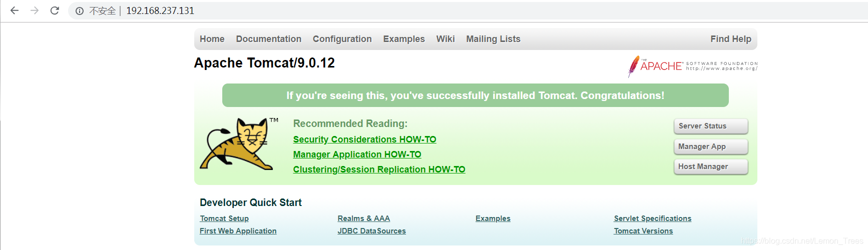Open the JDBC DataSources link
This screenshot has height=250, width=868.
coord(372,231)
